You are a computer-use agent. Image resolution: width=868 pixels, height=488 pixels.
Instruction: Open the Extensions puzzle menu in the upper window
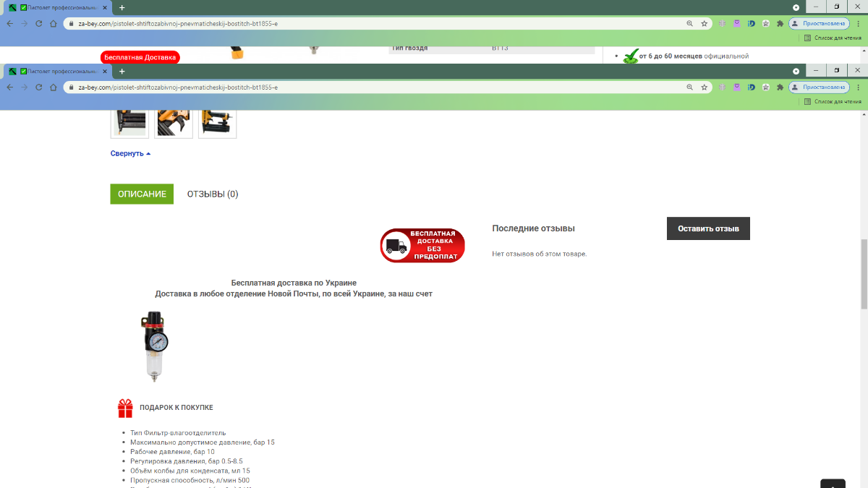pos(780,23)
